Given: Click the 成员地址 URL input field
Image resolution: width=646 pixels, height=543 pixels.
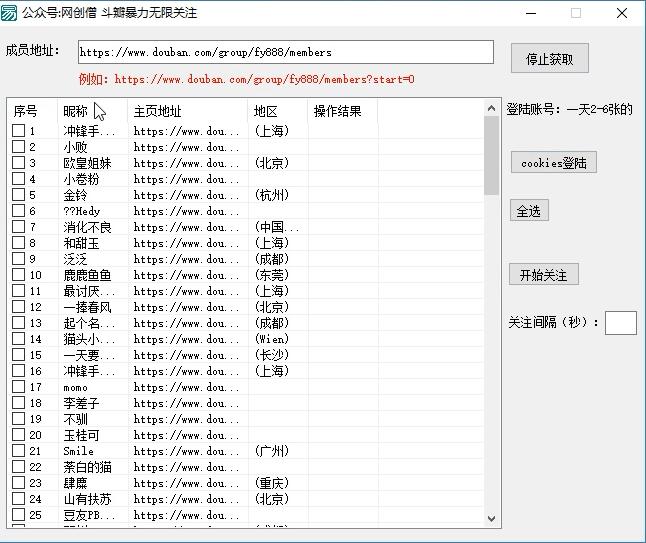Looking at the screenshot, I should (286, 52).
